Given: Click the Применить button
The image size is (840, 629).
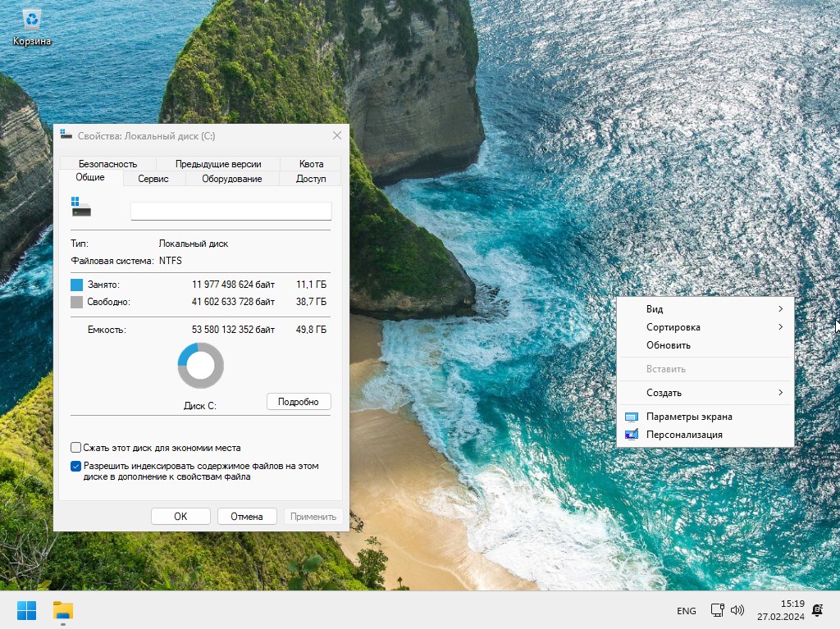Looking at the screenshot, I should click(313, 517).
